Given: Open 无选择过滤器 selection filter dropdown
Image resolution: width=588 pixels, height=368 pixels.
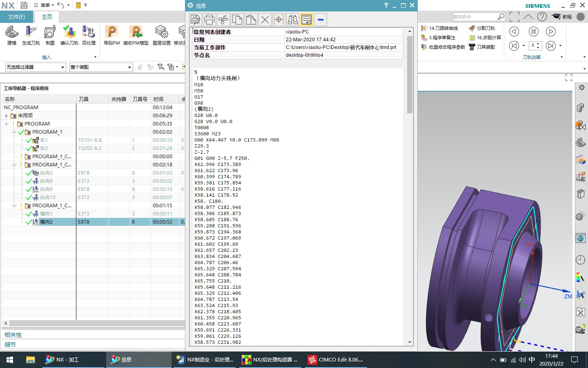Looking at the screenshot, I should pos(35,67).
